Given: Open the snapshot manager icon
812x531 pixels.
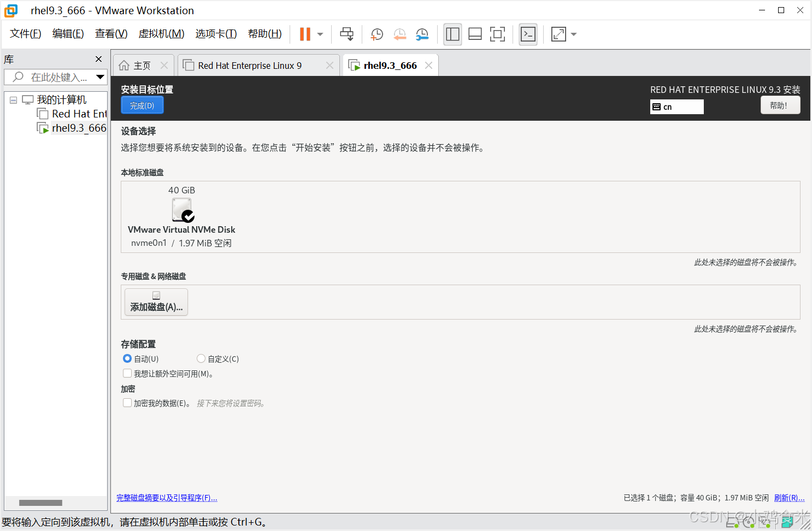Looking at the screenshot, I should (422, 34).
